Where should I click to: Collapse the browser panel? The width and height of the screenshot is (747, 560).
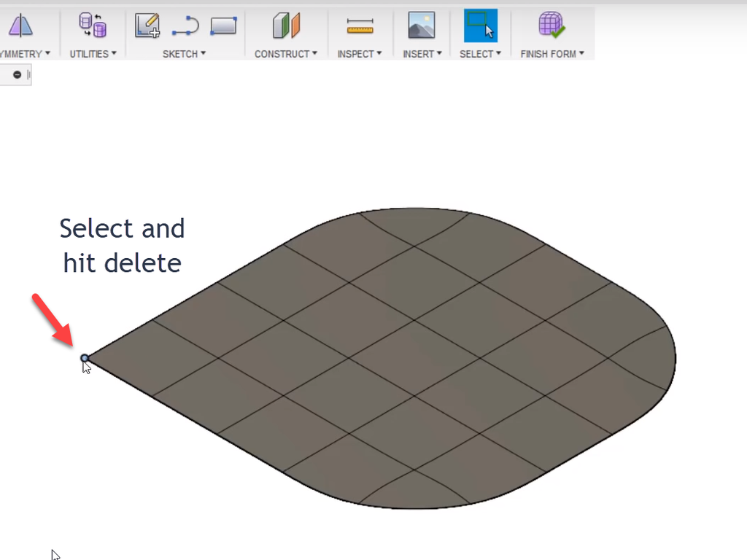16,74
